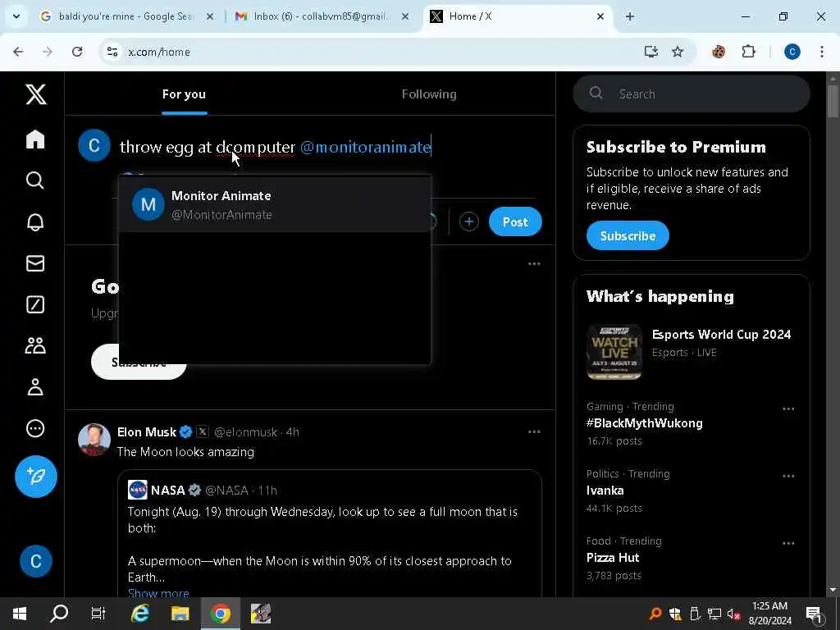The image size is (840, 630).
Task: Click Post button in composer
Action: [x=515, y=221]
